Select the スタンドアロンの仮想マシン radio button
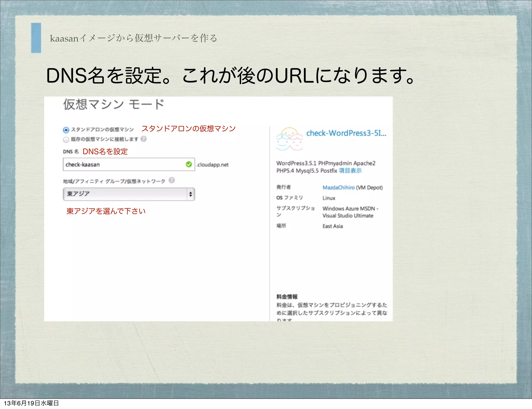 tap(66, 130)
